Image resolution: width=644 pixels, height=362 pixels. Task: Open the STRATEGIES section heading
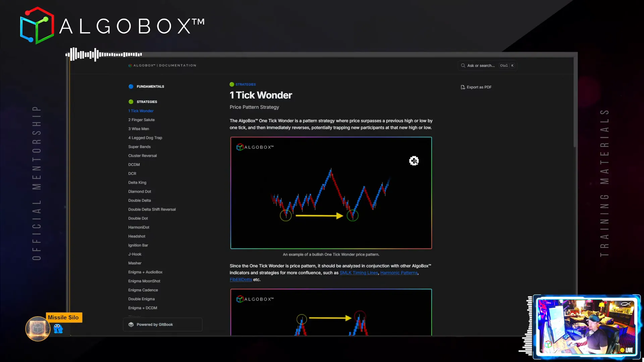coord(147,102)
